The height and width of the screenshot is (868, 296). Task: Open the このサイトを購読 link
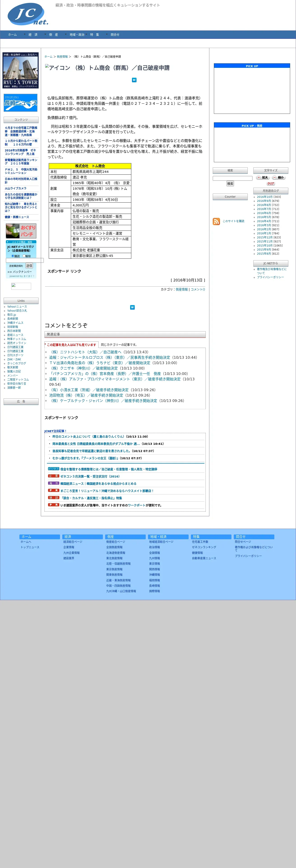point(233,221)
